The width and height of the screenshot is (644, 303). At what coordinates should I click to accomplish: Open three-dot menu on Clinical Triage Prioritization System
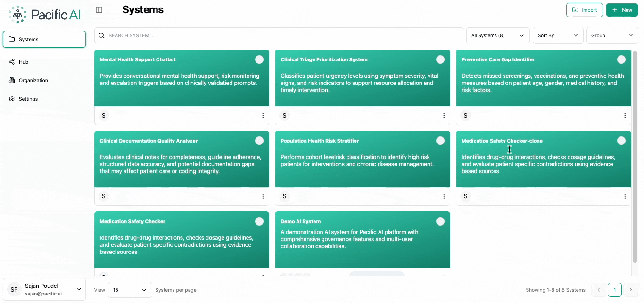(444, 116)
